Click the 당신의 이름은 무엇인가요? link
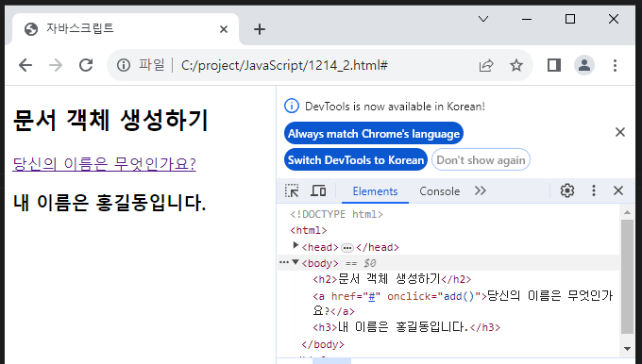The image size is (642, 364). [x=105, y=163]
